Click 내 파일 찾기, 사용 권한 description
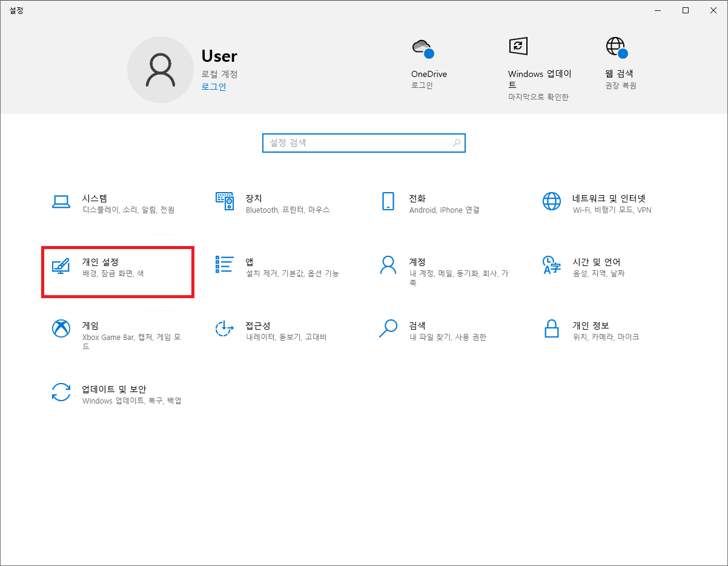The image size is (728, 566). [x=448, y=337]
